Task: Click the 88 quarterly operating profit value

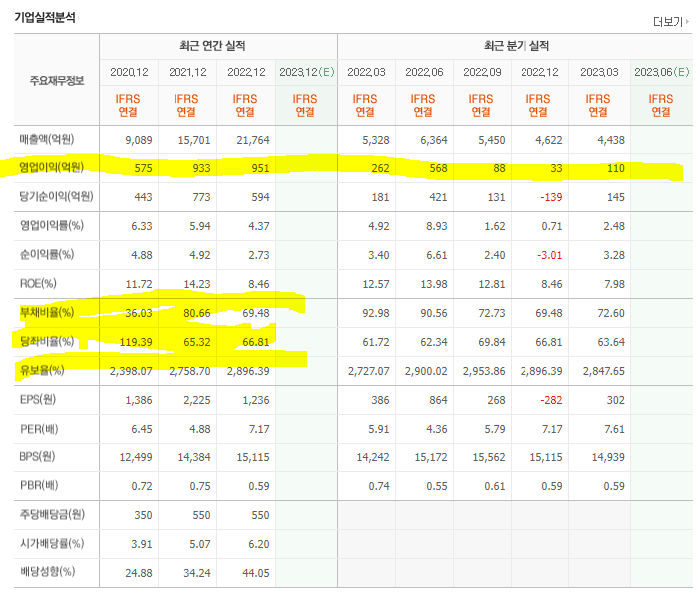Action: pyautogui.click(x=500, y=168)
